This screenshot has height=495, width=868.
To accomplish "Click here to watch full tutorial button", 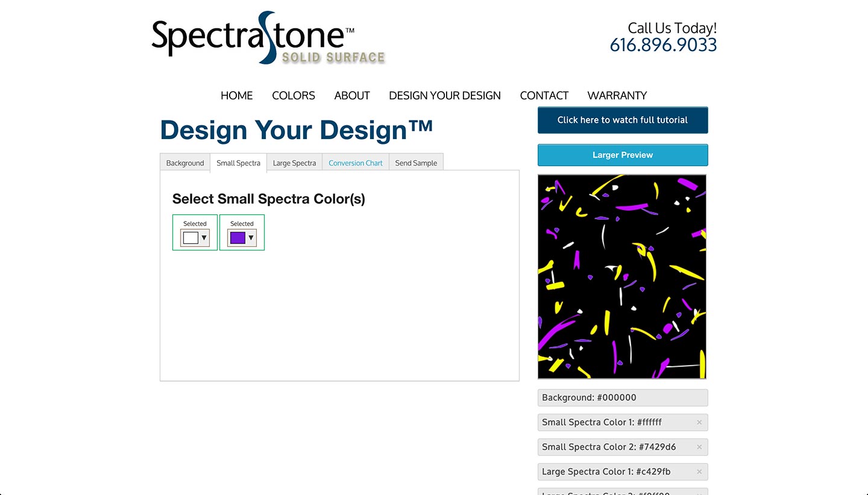I will [x=623, y=120].
